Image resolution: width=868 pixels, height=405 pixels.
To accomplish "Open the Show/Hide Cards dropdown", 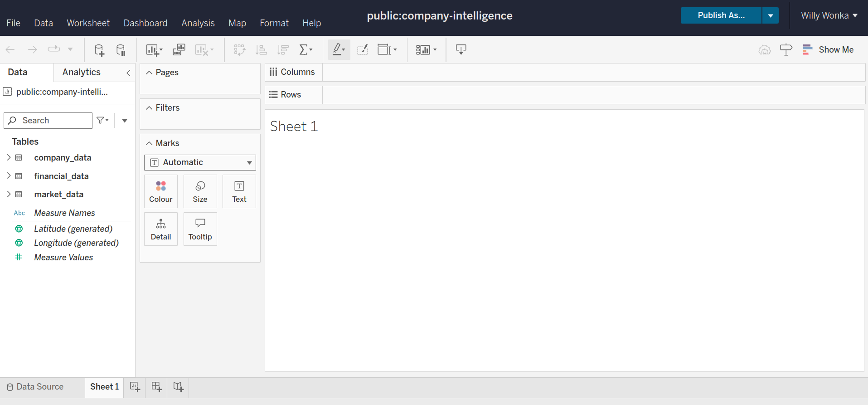I will (x=426, y=49).
